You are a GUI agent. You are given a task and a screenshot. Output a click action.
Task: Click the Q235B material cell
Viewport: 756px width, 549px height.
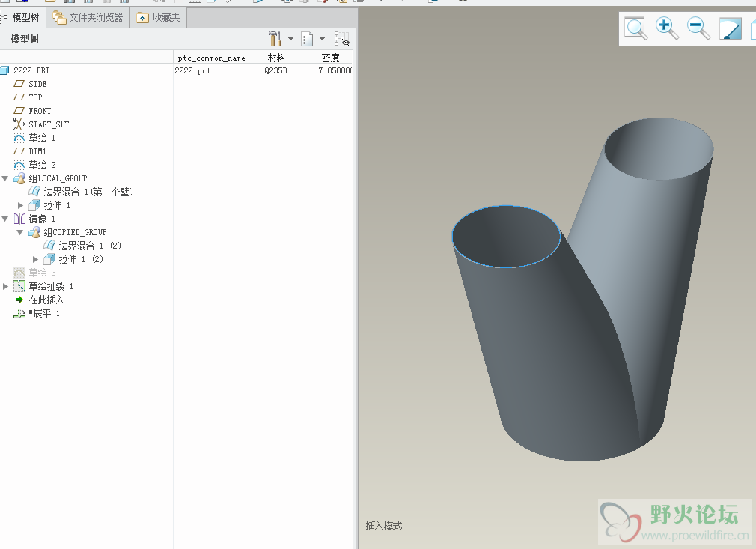tap(275, 70)
